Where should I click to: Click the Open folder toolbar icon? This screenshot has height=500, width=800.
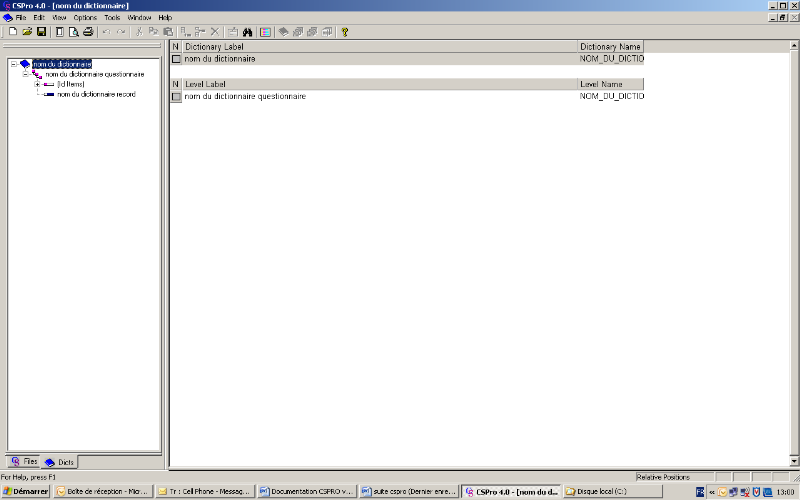click(27, 32)
